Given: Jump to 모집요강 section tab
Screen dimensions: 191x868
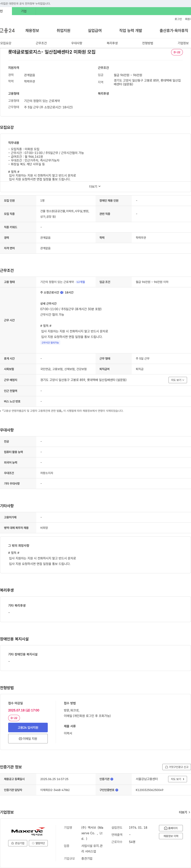Looking at the screenshot, I should (6, 43).
